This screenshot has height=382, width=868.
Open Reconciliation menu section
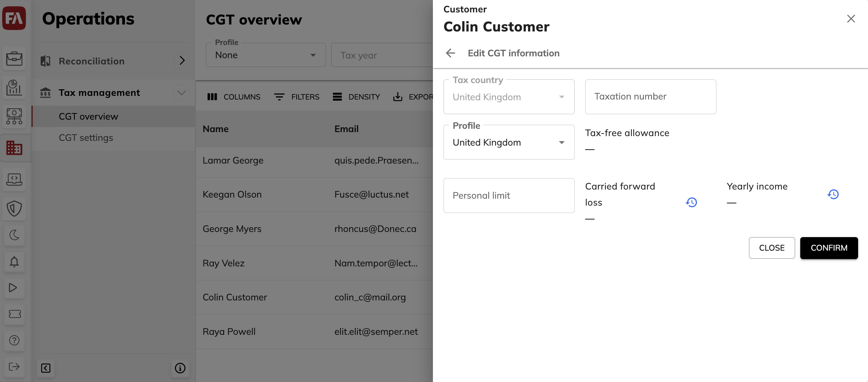pyautogui.click(x=114, y=61)
